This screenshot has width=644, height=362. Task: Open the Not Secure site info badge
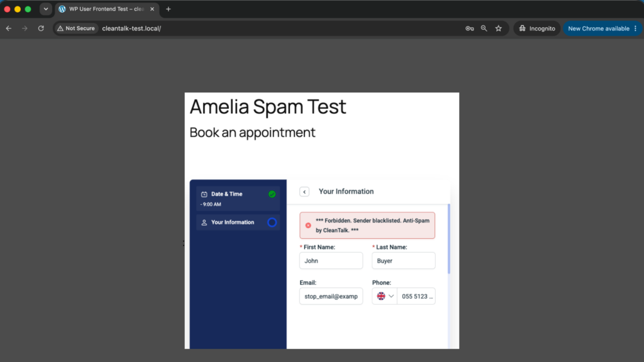coord(76,28)
